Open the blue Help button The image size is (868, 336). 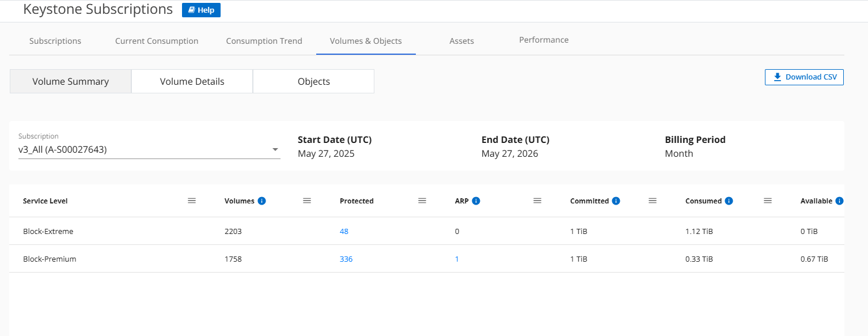(201, 10)
